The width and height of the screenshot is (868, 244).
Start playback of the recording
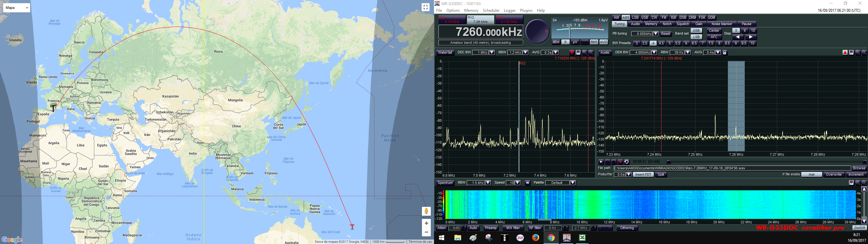click(601, 162)
